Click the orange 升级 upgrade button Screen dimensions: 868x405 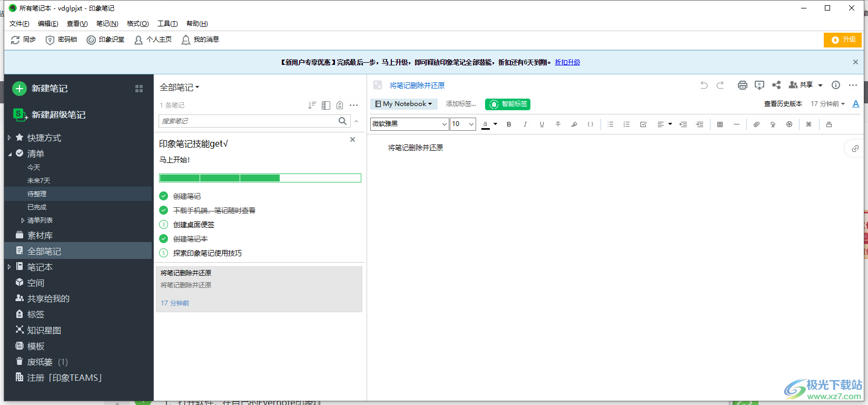[843, 40]
